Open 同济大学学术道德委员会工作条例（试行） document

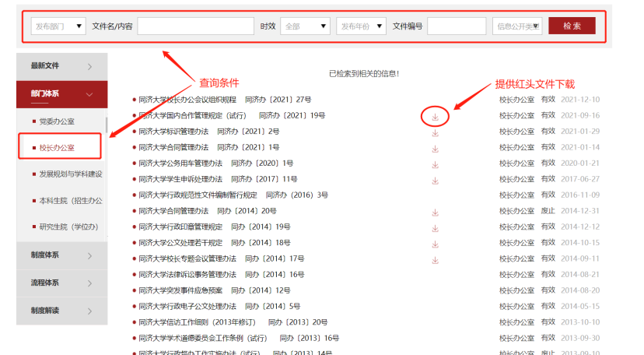tap(203, 338)
